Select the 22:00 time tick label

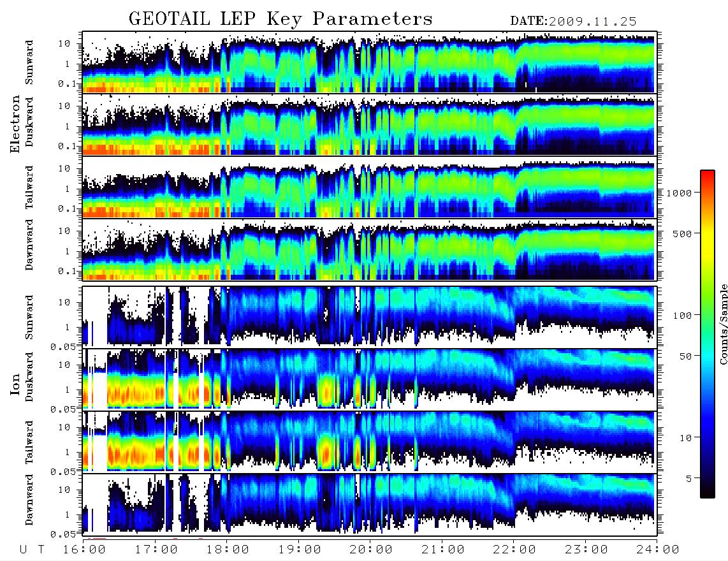pyautogui.click(x=514, y=550)
